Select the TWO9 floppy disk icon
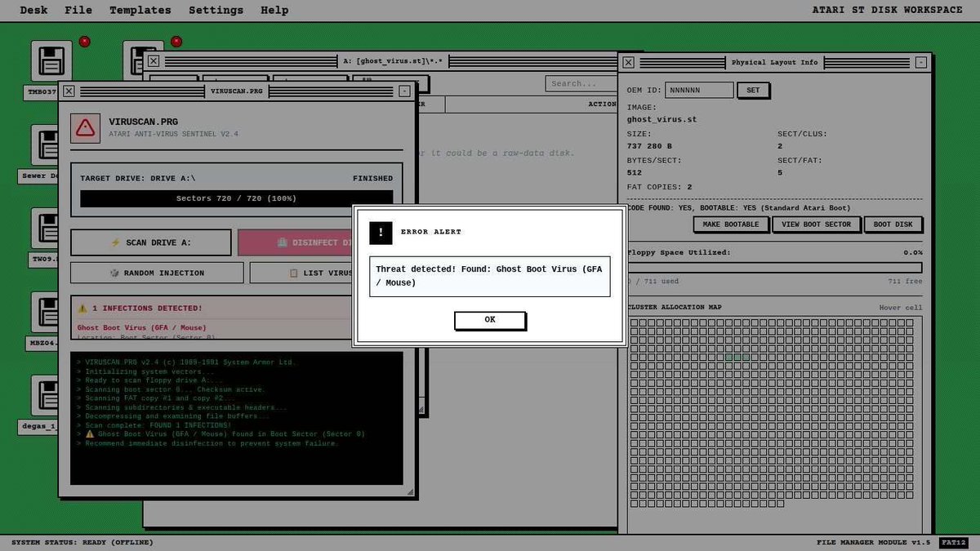The height and width of the screenshot is (551, 980). point(44,229)
